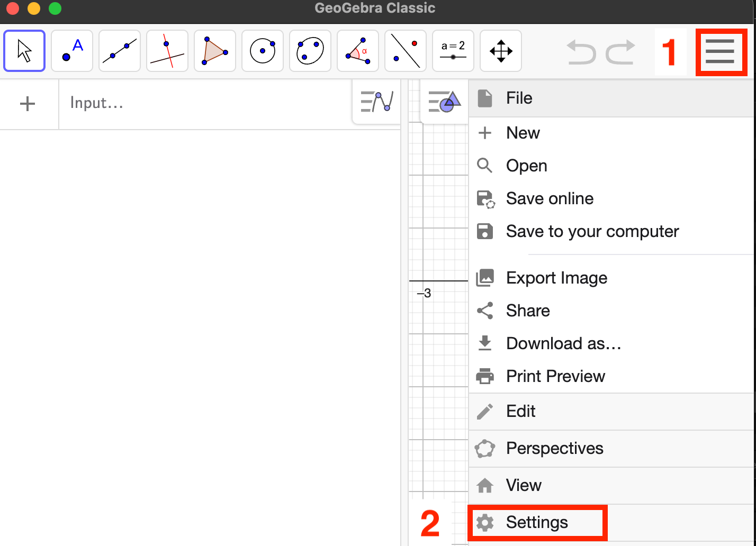Expand the Perspectives menu section
756x546 pixels.
[x=611, y=449]
